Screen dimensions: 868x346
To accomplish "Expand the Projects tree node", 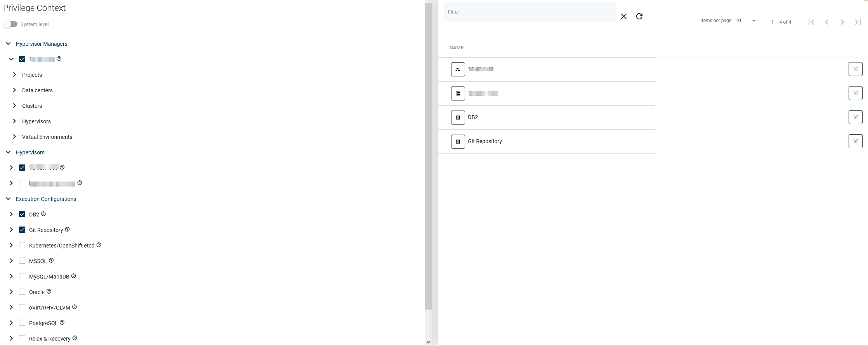I will click(14, 74).
